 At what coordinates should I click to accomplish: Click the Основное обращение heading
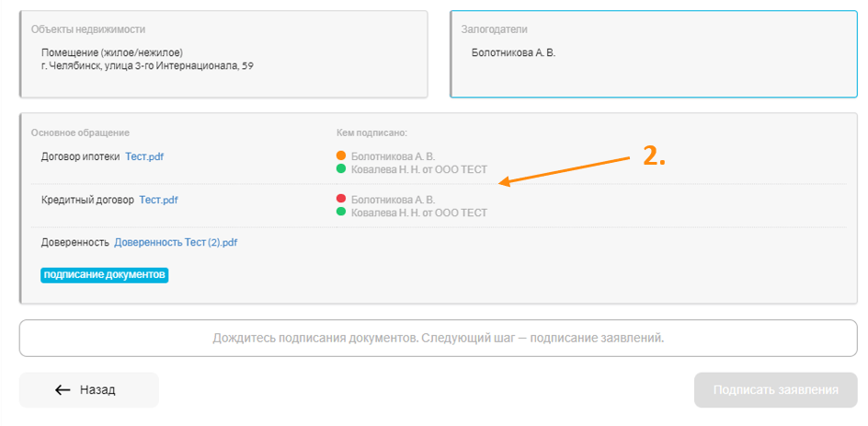80,132
